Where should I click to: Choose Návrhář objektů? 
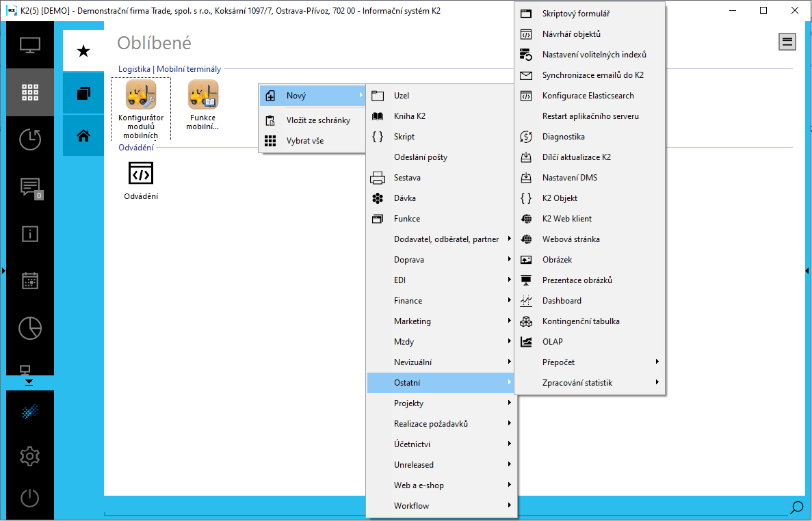tap(590, 34)
